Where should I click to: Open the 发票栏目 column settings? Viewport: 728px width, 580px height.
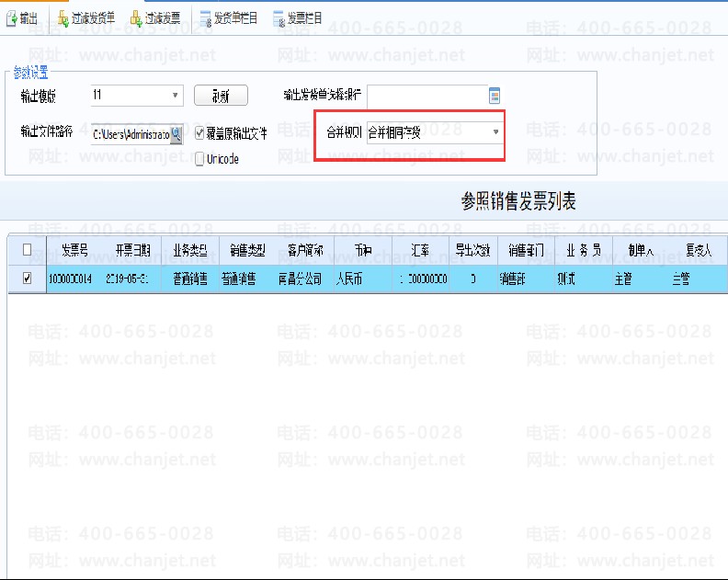click(x=298, y=18)
